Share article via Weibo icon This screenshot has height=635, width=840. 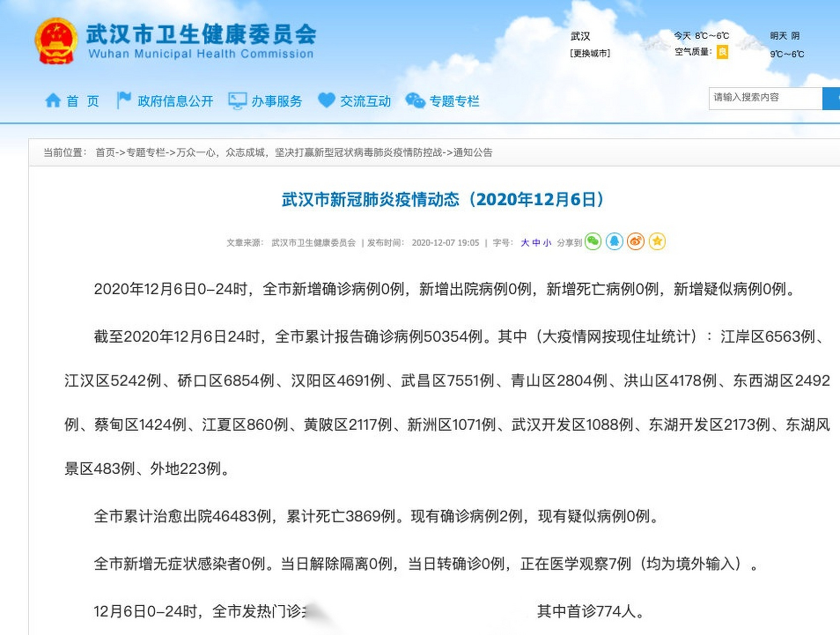(x=636, y=242)
